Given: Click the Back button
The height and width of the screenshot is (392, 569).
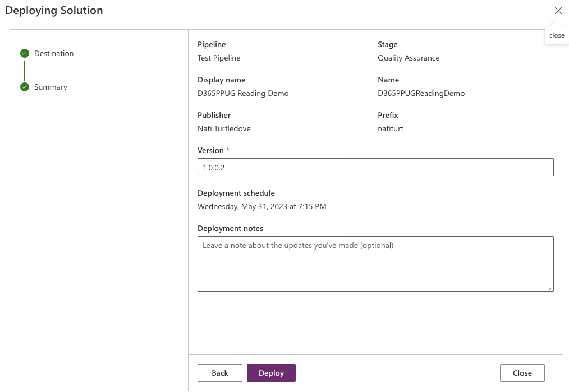Looking at the screenshot, I should coord(220,373).
